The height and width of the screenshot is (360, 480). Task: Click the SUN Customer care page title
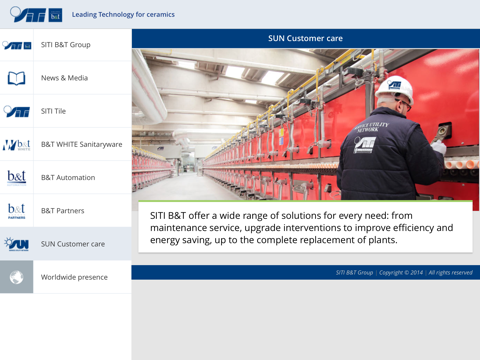[x=305, y=38]
